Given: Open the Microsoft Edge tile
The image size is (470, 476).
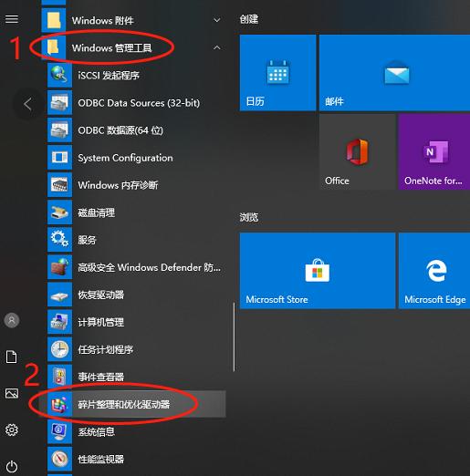Looking at the screenshot, I should [x=434, y=271].
